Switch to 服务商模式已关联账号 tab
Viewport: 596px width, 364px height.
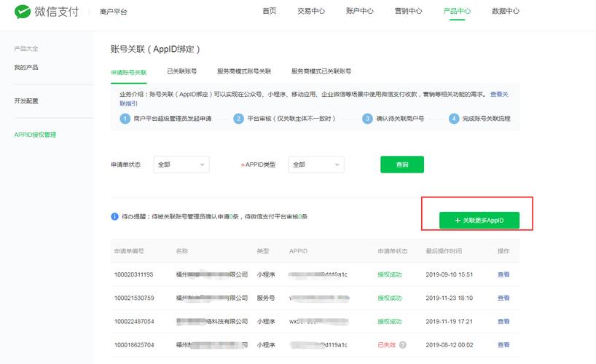pyautogui.click(x=321, y=71)
